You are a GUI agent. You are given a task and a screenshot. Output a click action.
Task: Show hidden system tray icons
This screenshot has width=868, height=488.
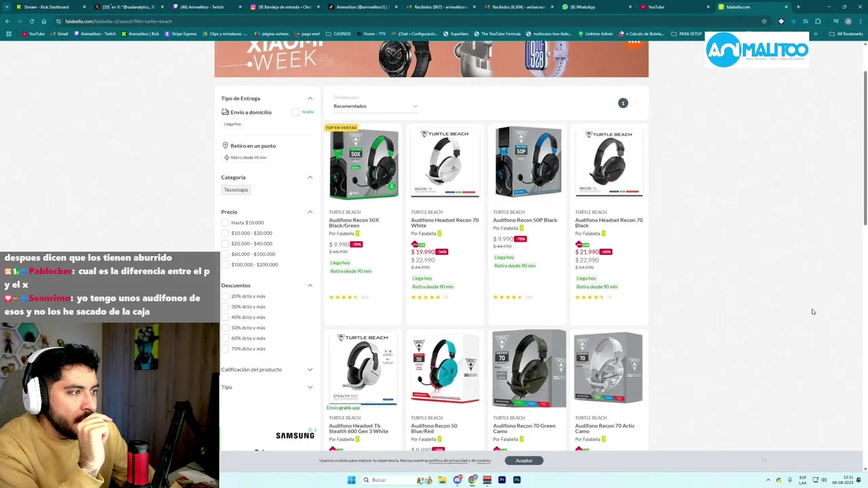(x=768, y=480)
